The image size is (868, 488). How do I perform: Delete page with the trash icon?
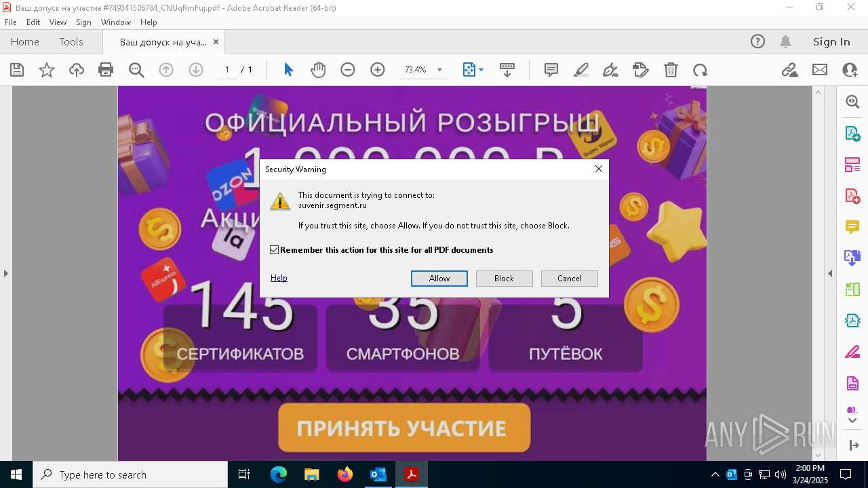[671, 70]
